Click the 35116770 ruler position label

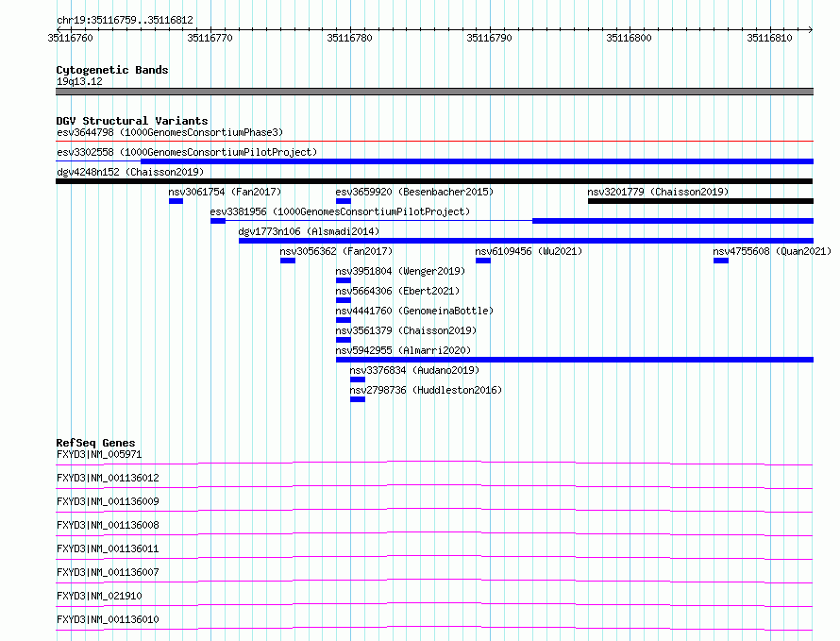pos(210,38)
